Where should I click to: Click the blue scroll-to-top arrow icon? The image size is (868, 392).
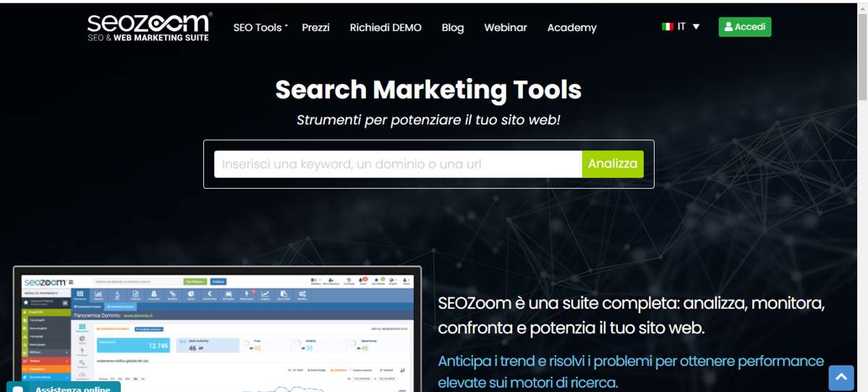(x=841, y=378)
